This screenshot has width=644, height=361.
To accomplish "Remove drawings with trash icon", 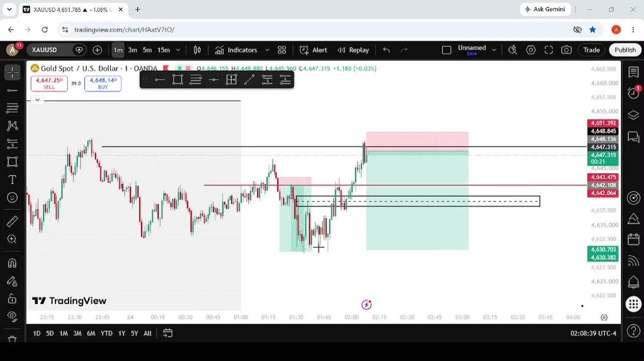I will pos(13,339).
